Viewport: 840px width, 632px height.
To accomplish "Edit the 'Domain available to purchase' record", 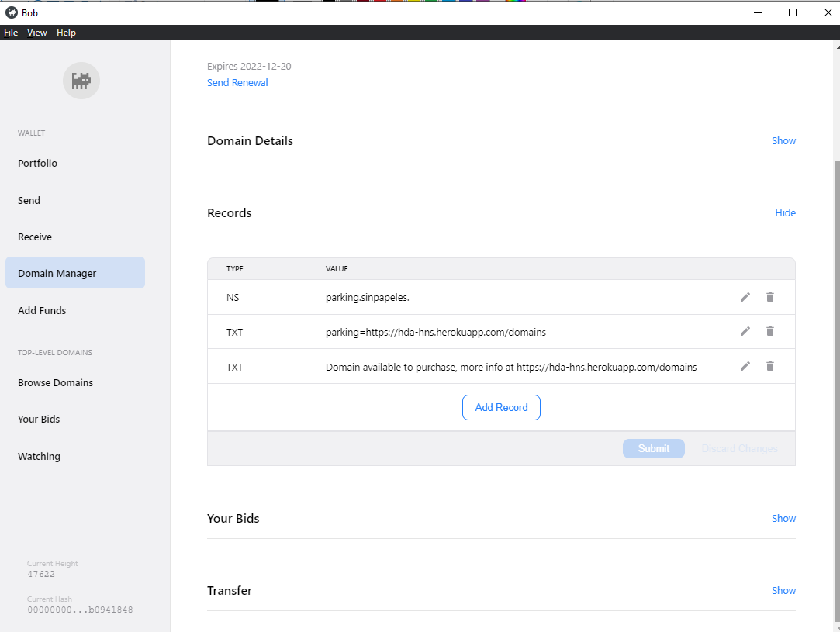I will coord(745,366).
